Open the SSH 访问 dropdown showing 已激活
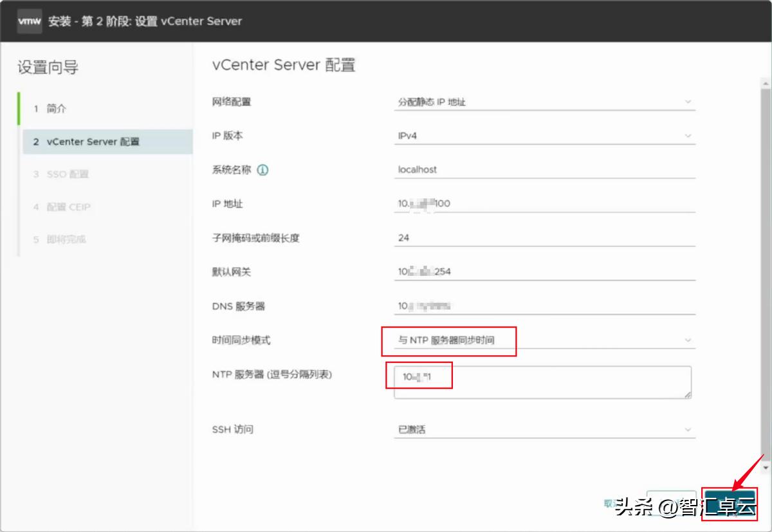 click(x=544, y=429)
